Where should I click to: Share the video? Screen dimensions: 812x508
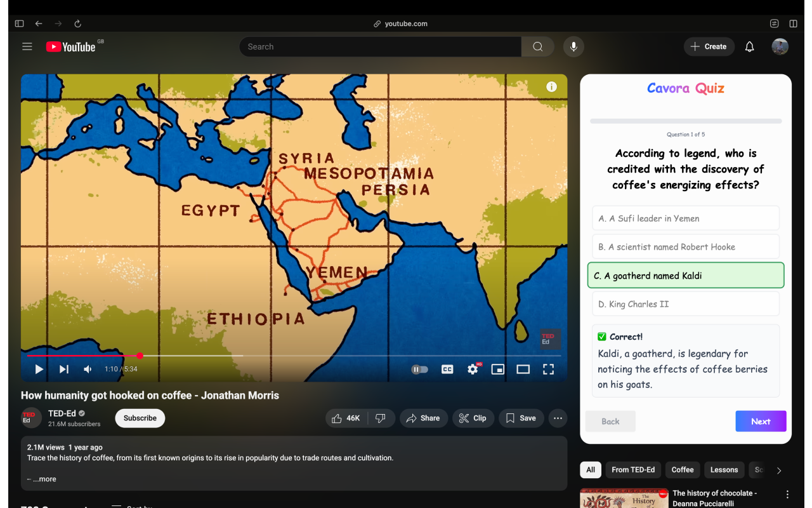[423, 418]
